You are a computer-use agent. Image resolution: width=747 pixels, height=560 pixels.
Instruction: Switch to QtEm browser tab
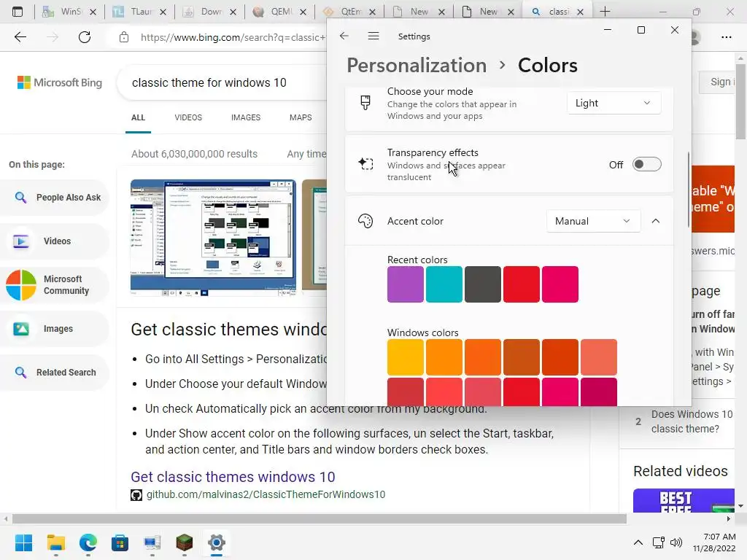[349, 12]
